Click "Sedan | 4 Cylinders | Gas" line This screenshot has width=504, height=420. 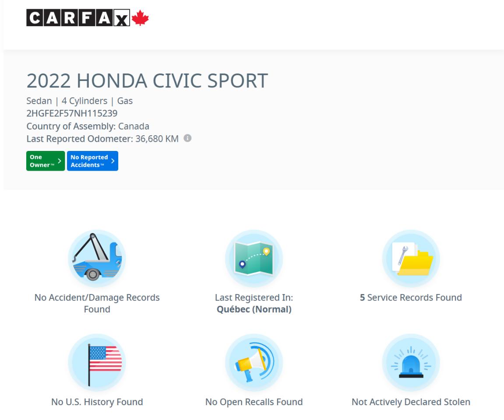point(79,101)
